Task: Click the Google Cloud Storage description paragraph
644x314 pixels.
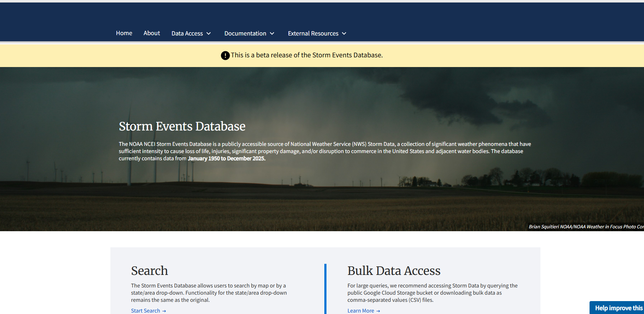Action: (432, 292)
